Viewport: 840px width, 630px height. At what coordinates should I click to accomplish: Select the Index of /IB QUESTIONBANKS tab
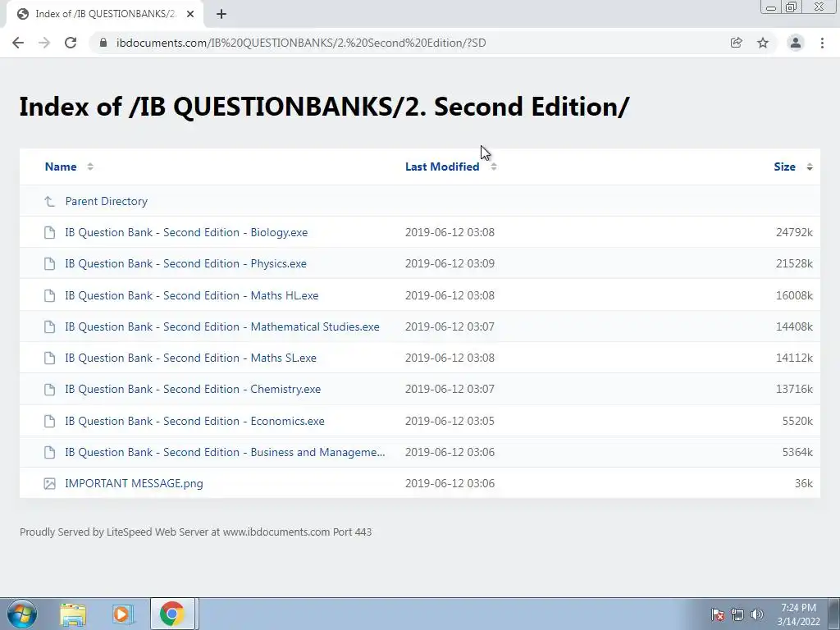[x=105, y=15]
